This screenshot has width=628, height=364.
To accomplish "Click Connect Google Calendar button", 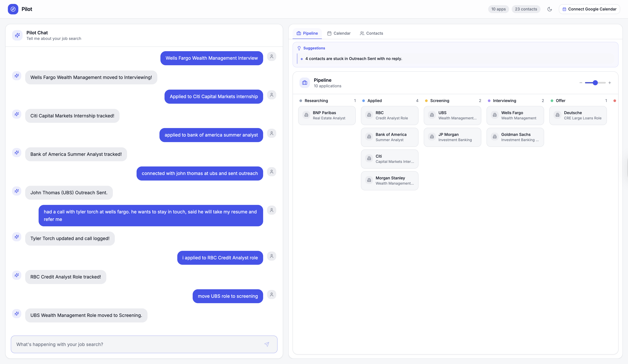I will point(589,9).
